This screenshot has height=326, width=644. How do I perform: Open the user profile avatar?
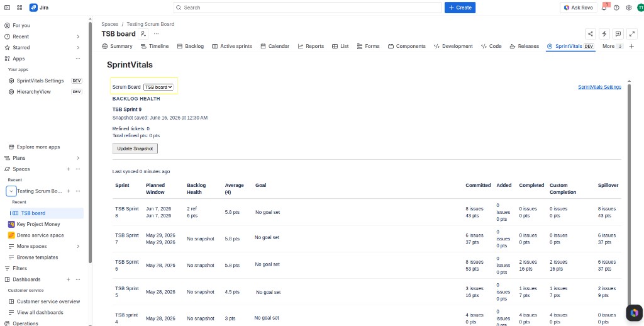[x=640, y=8]
